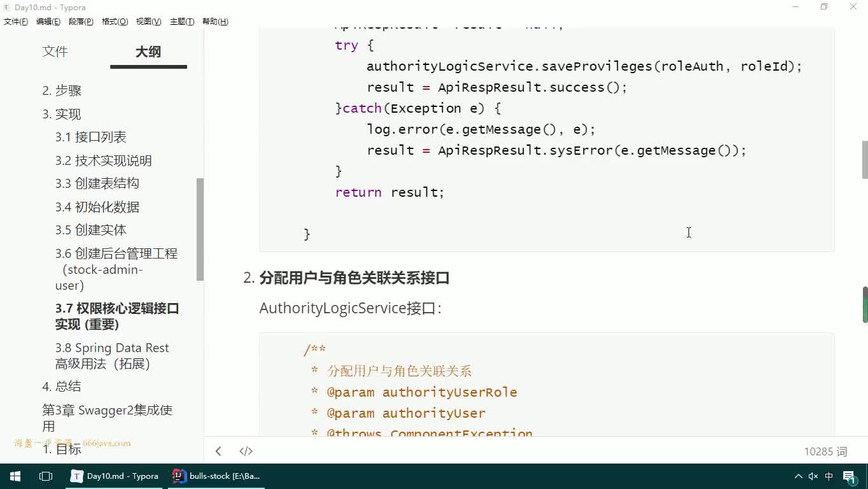Open the 主题(T) menu
This screenshot has height=489, width=868.
tap(182, 22)
